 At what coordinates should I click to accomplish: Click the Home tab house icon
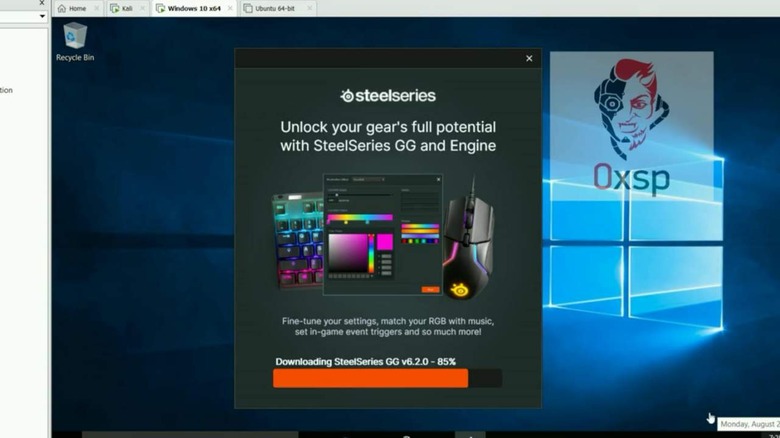62,8
